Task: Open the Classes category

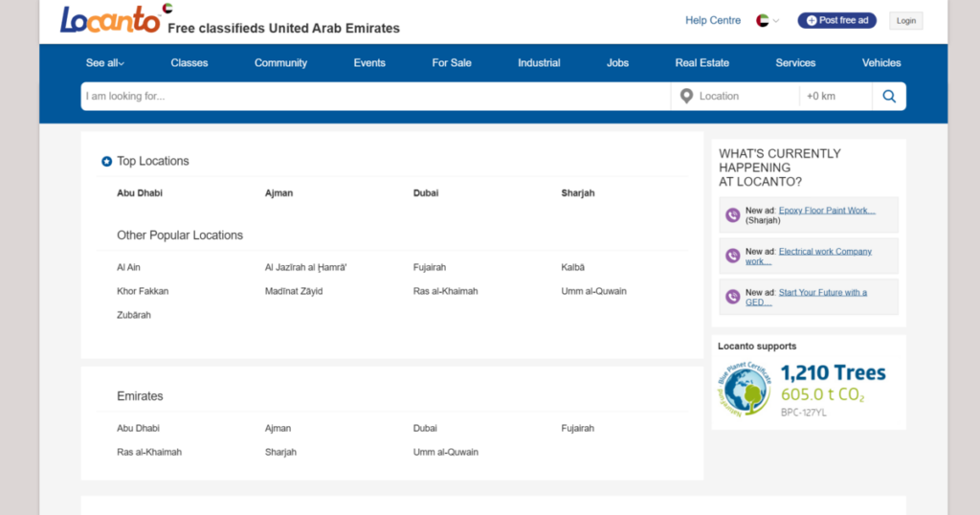Action: point(189,63)
